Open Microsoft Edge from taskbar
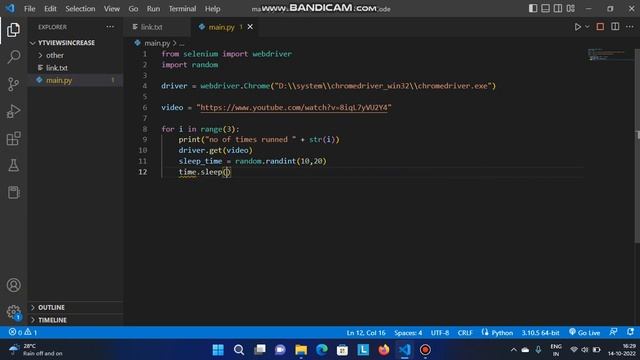 pyautogui.click(x=322, y=350)
